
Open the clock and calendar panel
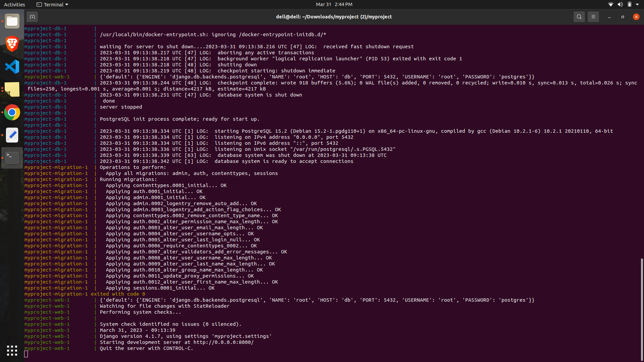(x=334, y=4)
